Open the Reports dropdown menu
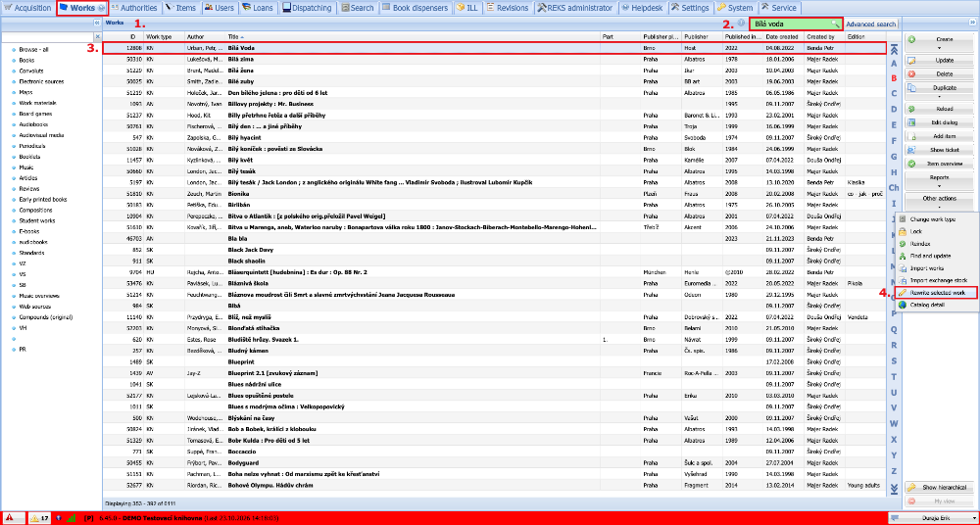 pyautogui.click(x=940, y=181)
